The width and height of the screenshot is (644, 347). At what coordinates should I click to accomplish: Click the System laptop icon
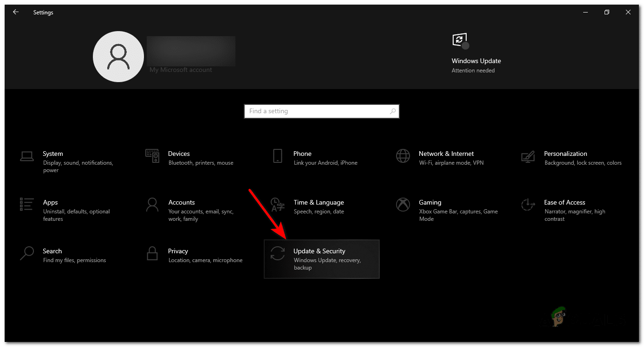[27, 156]
